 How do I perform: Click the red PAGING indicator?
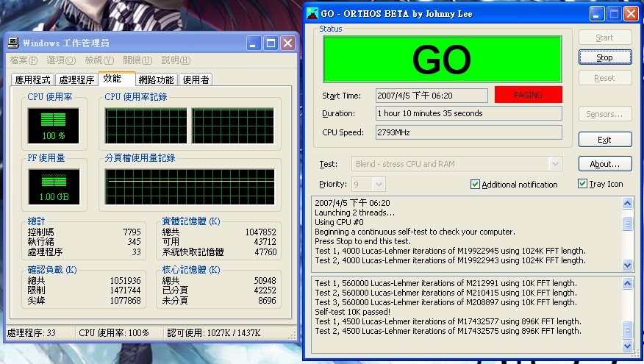point(528,95)
